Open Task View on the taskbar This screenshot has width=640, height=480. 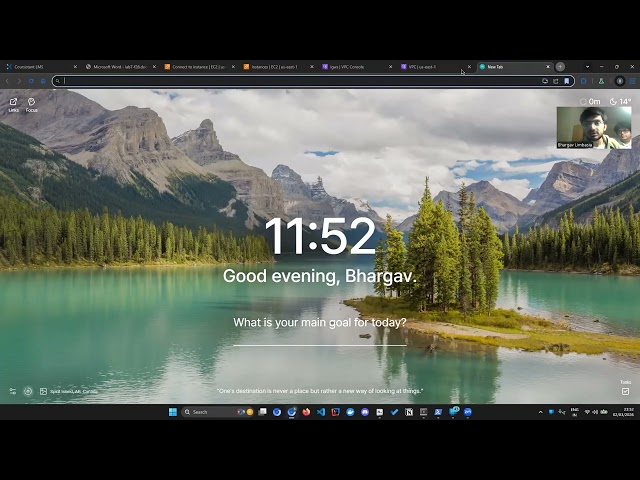(262, 412)
